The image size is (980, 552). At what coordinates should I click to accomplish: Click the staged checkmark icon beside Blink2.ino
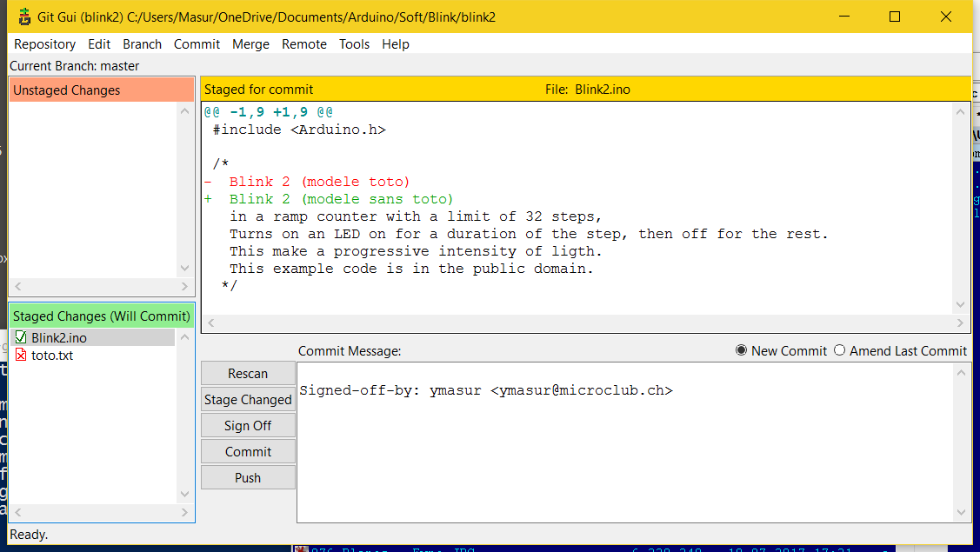coord(21,337)
